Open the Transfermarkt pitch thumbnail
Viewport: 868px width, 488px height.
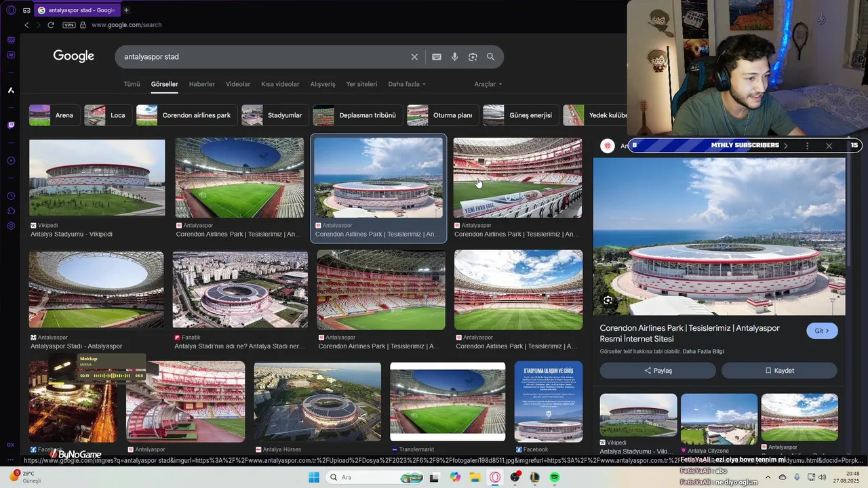tap(448, 401)
